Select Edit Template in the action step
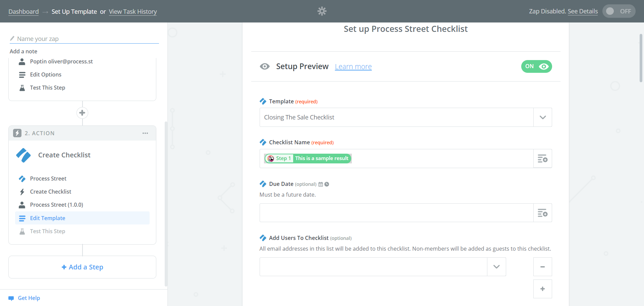The height and width of the screenshot is (306, 644). coord(47,218)
